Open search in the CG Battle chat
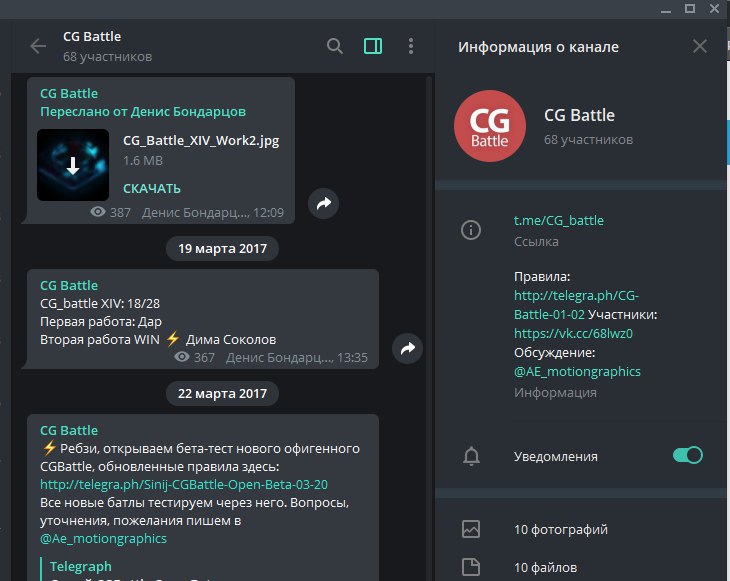The image size is (730, 581). point(335,46)
